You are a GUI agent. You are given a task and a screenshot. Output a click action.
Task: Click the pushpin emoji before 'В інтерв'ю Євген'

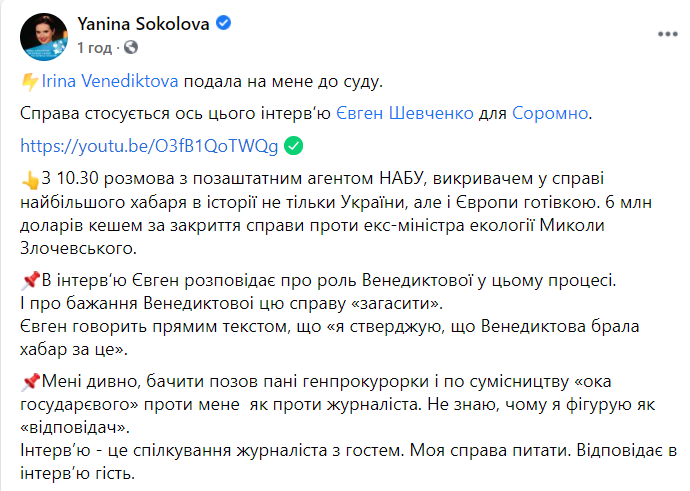click(x=30, y=281)
